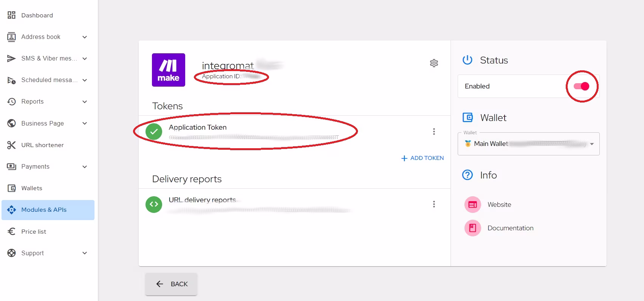
Task: Click the Wallets sidebar icon
Action: [11, 188]
